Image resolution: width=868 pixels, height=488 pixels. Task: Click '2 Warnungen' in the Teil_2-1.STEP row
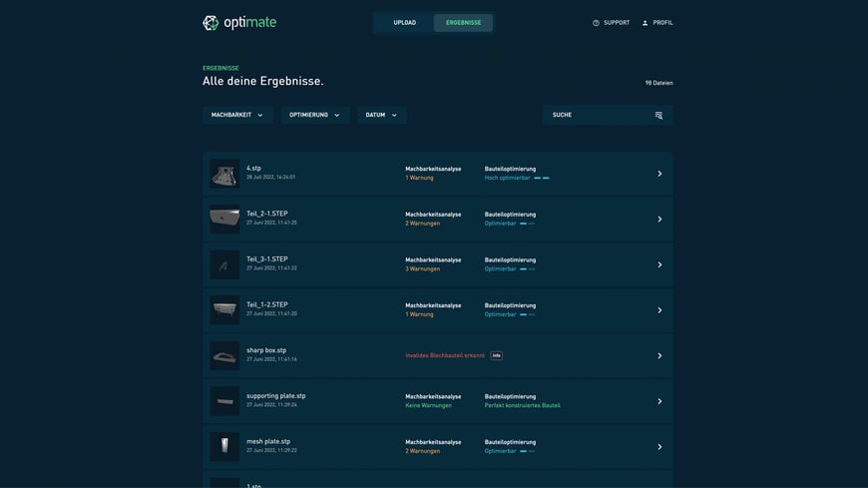(x=422, y=224)
